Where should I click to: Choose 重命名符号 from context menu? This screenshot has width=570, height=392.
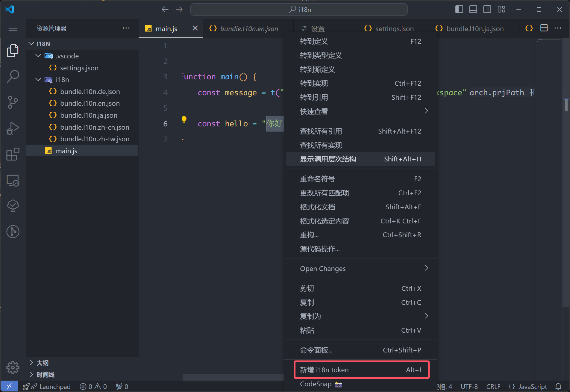point(360,179)
